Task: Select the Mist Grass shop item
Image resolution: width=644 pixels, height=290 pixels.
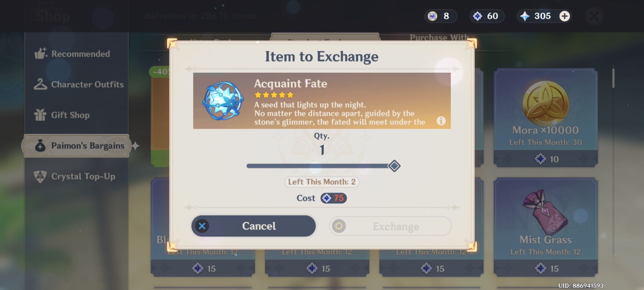Action: tap(546, 227)
